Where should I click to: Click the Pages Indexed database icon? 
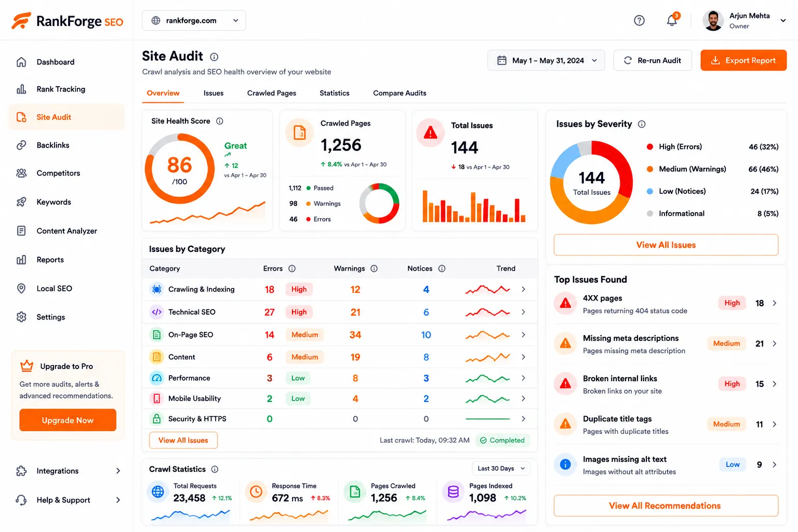(x=453, y=491)
